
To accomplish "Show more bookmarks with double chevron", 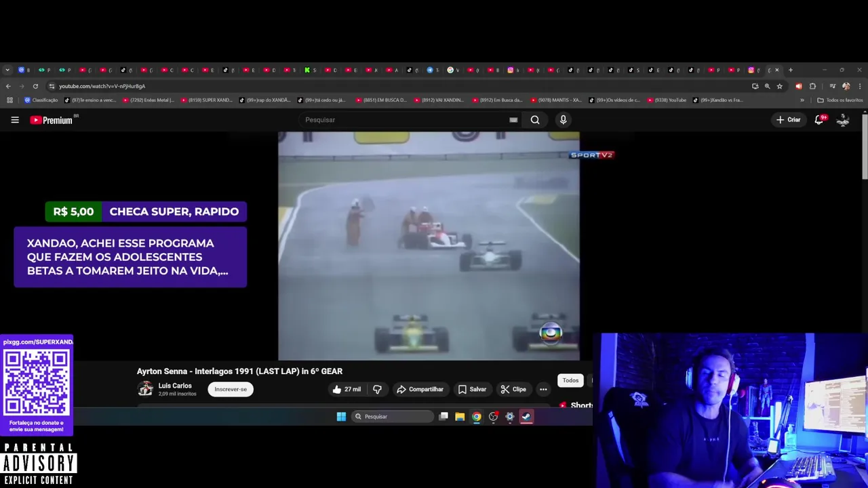I will coord(802,100).
